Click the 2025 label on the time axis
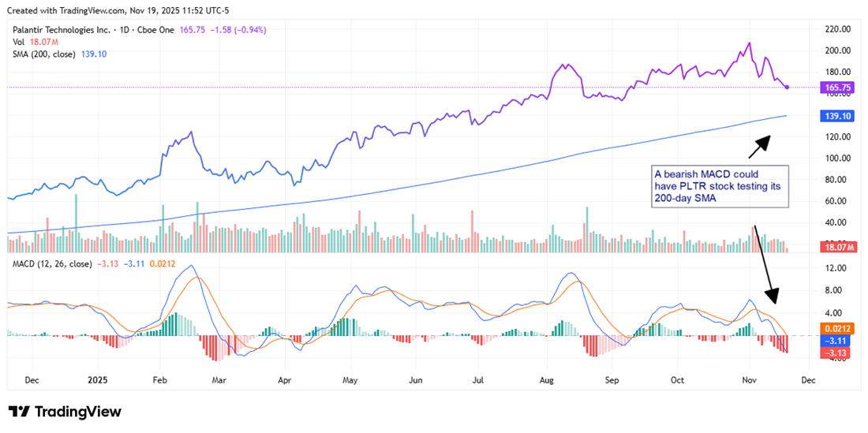 92,379
